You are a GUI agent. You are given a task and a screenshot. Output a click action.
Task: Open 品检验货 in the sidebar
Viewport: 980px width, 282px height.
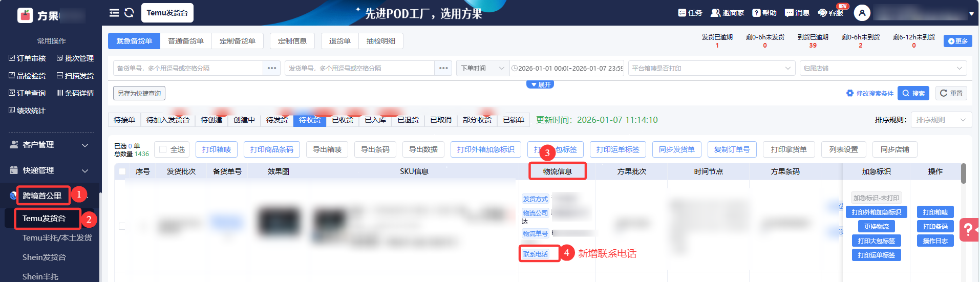(27, 76)
